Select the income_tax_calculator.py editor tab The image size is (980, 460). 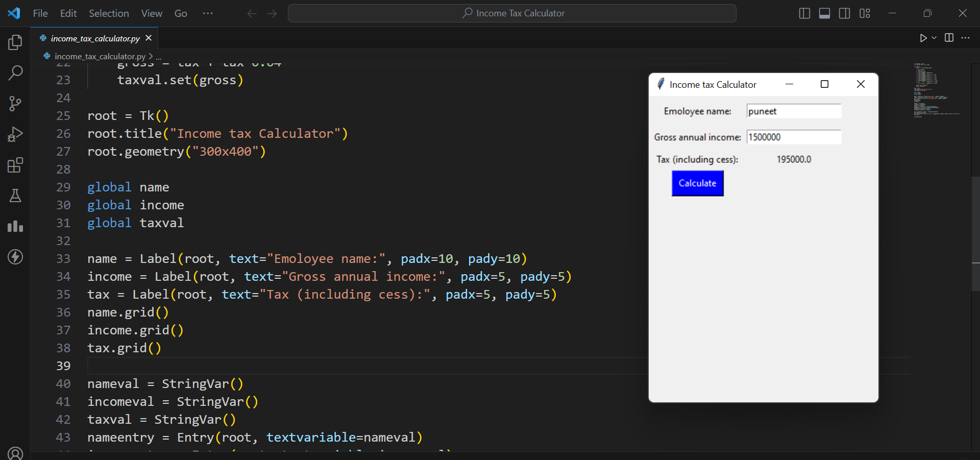point(94,38)
